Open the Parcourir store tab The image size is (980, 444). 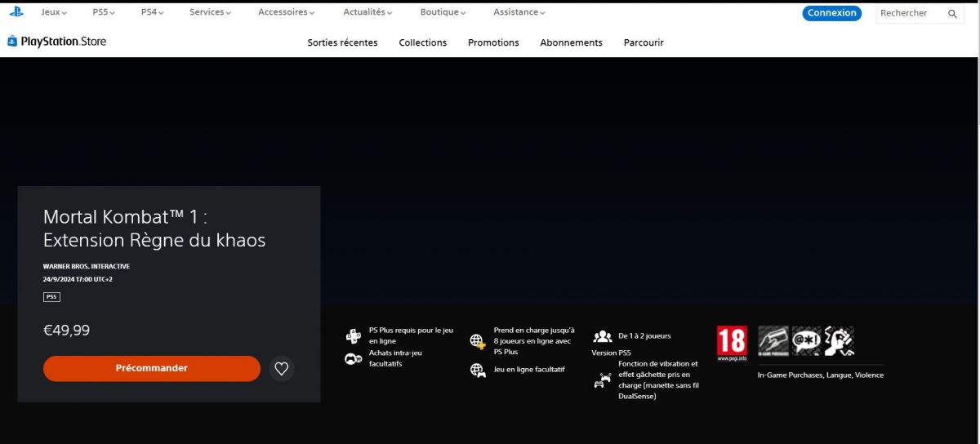[644, 42]
